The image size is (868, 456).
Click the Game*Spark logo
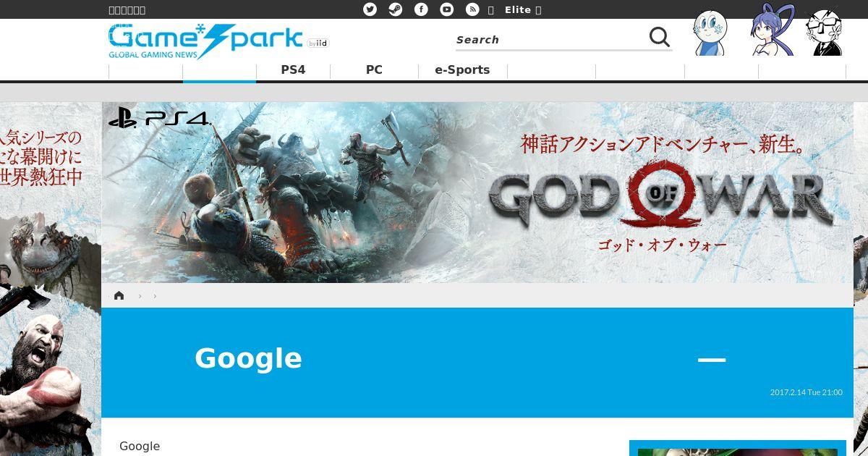point(205,41)
